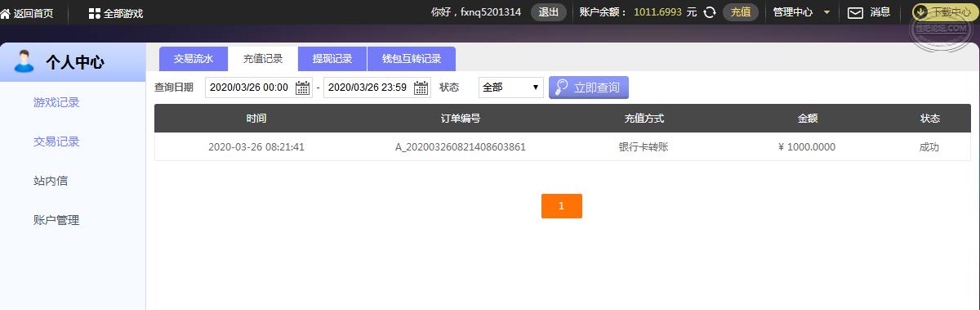Expand the 管理中心 dropdown arrow

point(827,13)
